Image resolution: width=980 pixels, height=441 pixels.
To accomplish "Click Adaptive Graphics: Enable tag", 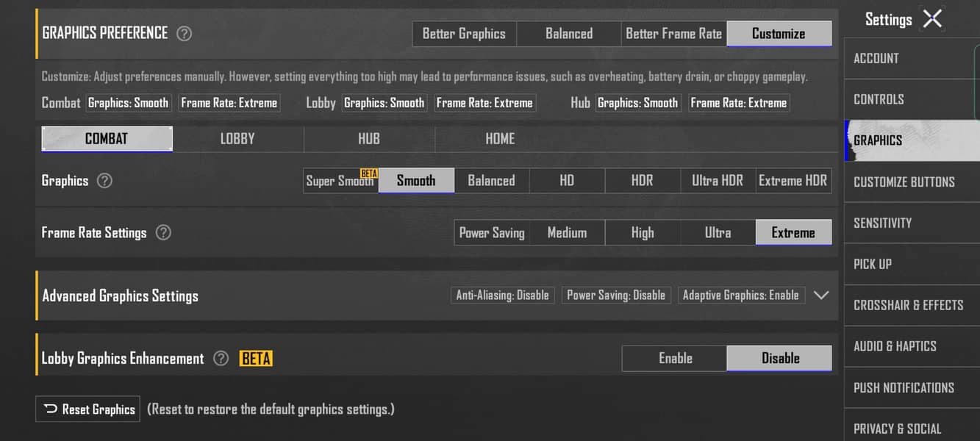I will pos(741,295).
